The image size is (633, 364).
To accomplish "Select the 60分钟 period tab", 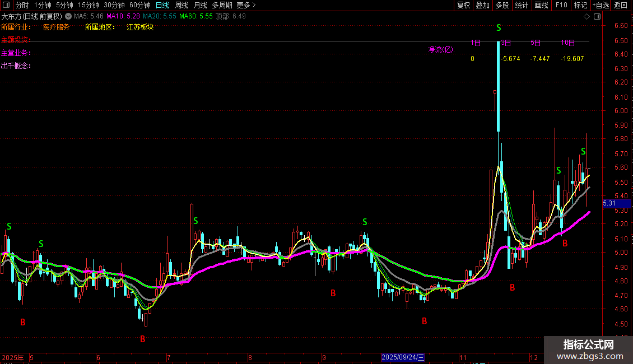I will [139, 5].
